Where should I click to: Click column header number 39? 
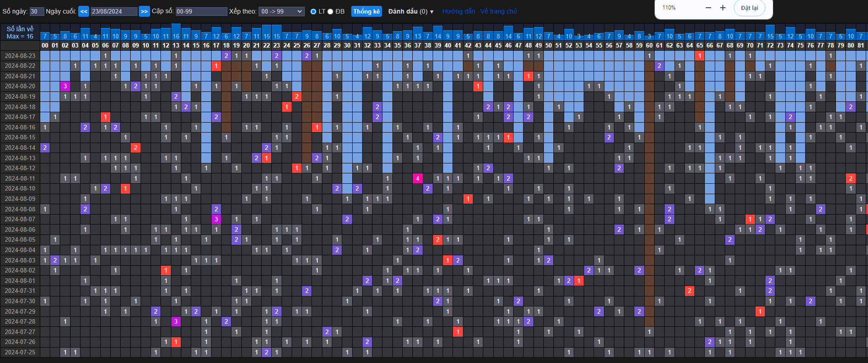pos(438,45)
